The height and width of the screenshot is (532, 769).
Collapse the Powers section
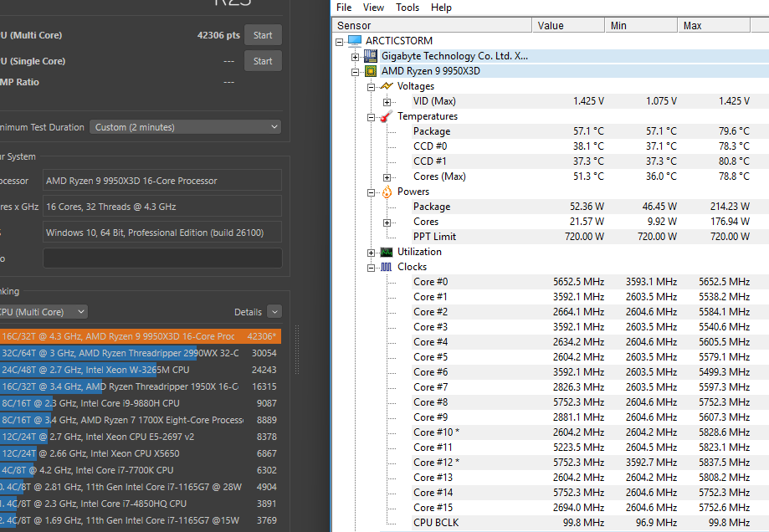click(372, 192)
